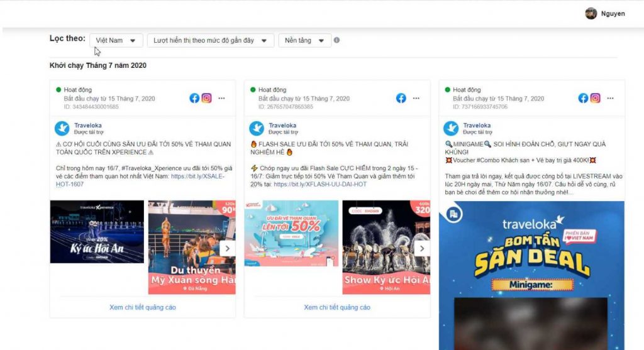This screenshot has height=350, width=644.
Task: Click the 'Hoạt động' status on the FLASH SALE ad
Action: [272, 89]
